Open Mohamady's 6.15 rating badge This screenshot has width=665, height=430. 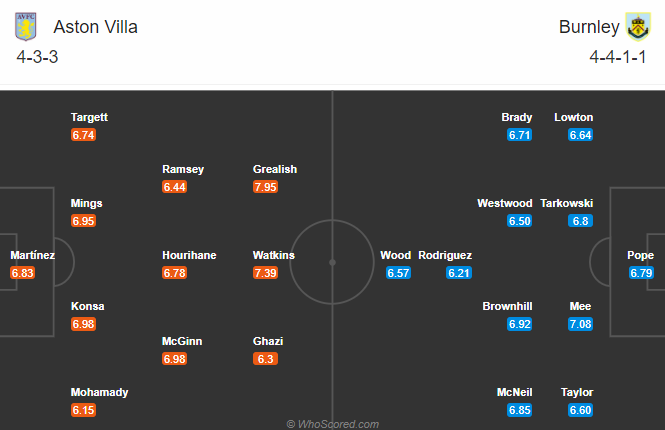(83, 410)
